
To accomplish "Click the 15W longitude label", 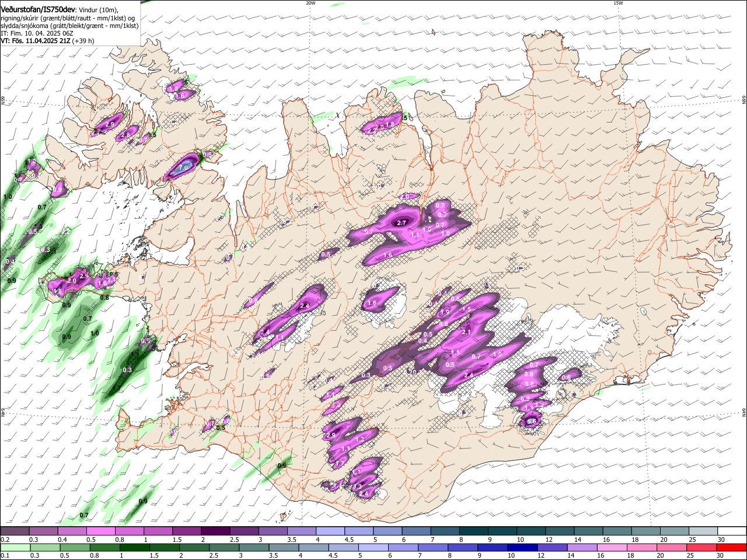I will pyautogui.click(x=618, y=3).
